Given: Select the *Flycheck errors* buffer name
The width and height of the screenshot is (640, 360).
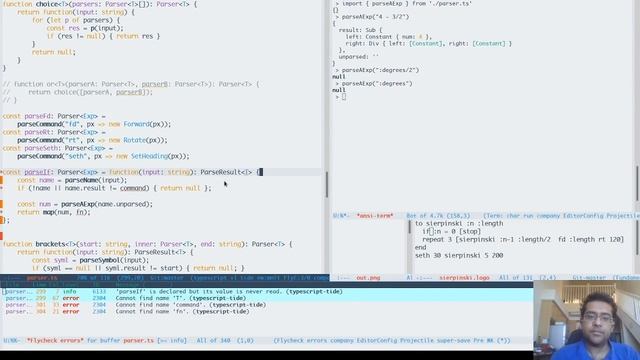Looking at the screenshot, I should (55, 340).
